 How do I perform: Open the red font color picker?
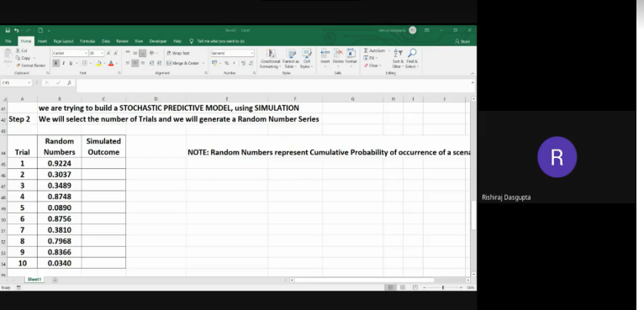coord(111,63)
